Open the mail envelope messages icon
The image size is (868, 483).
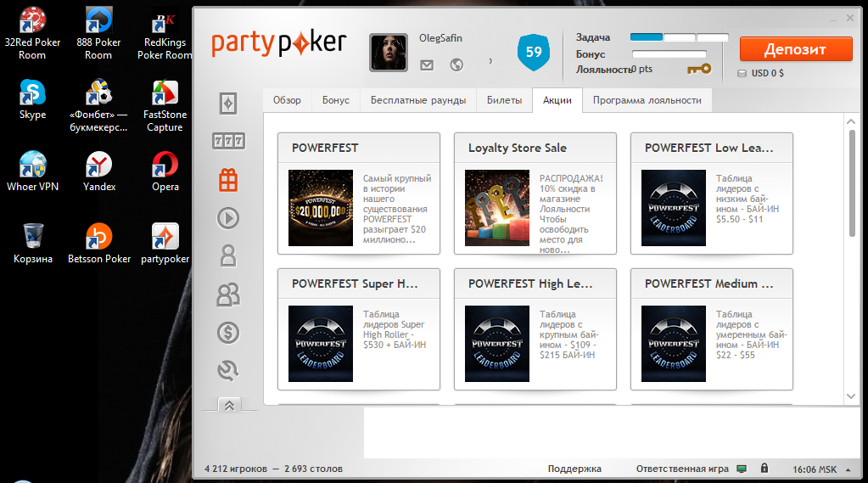[427, 65]
